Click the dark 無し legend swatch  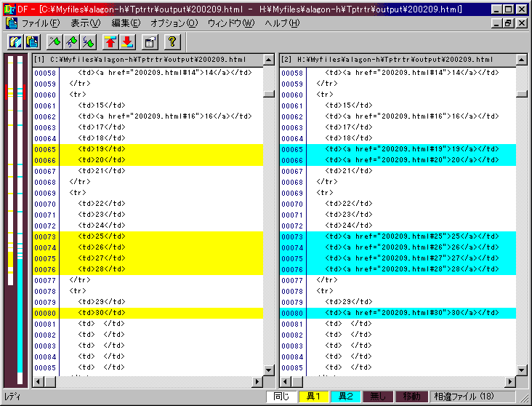378,397
